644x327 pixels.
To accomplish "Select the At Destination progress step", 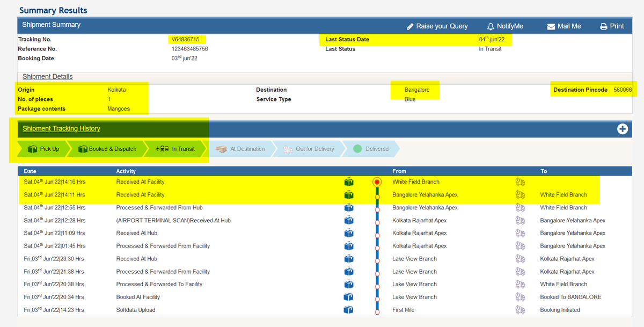I will pos(240,149).
